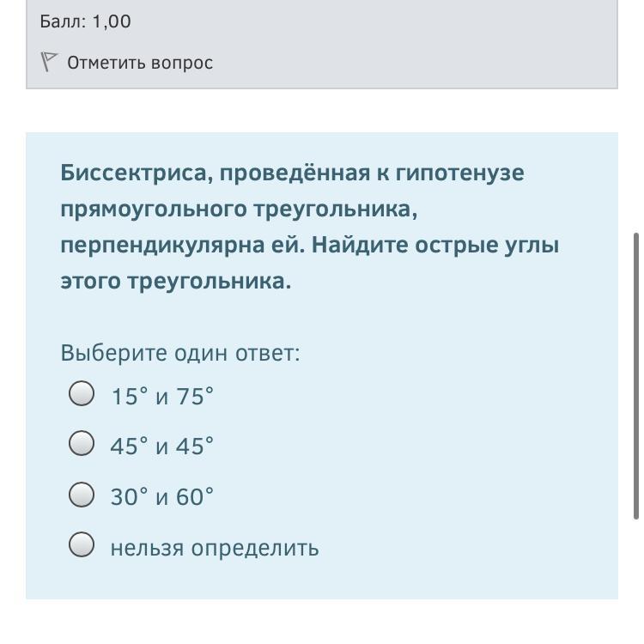The height and width of the screenshot is (644, 644).
Task: Click the final line этого треугольника.
Action: point(175,282)
